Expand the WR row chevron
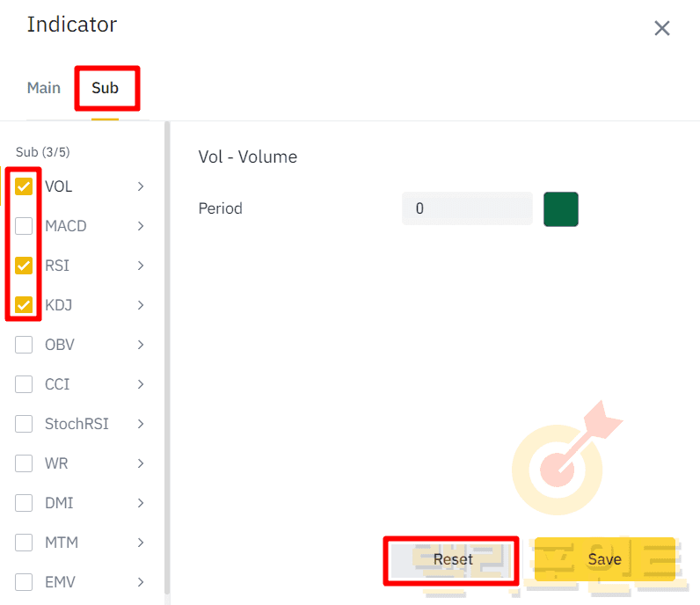Viewport: 700px width, 605px height. coord(141,463)
